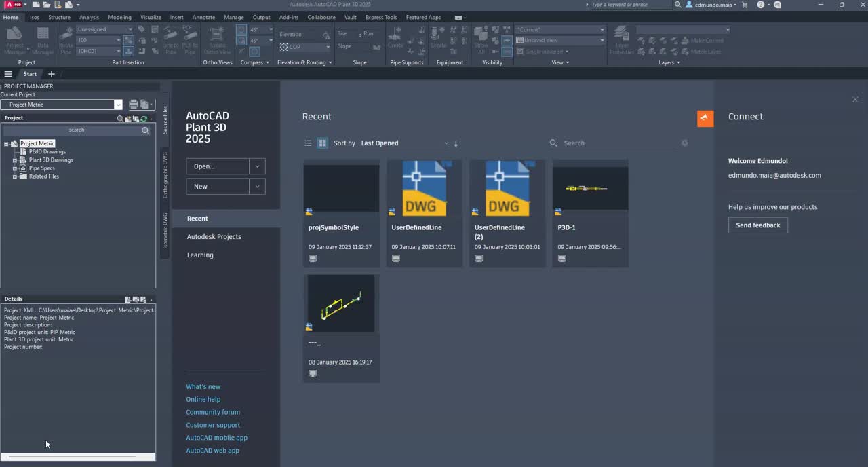Click the Open... button
Viewport: 868px width, 467px height.
tap(218, 166)
